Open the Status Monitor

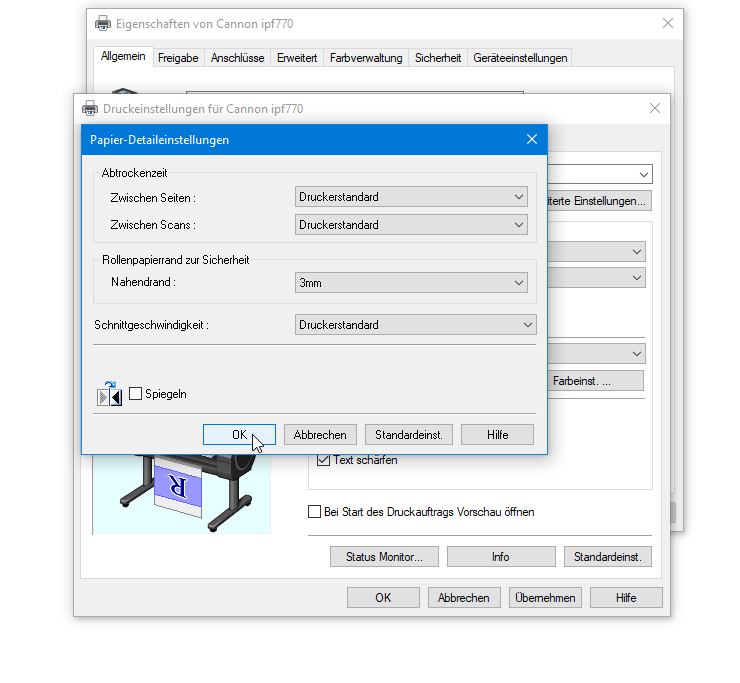[x=384, y=557]
